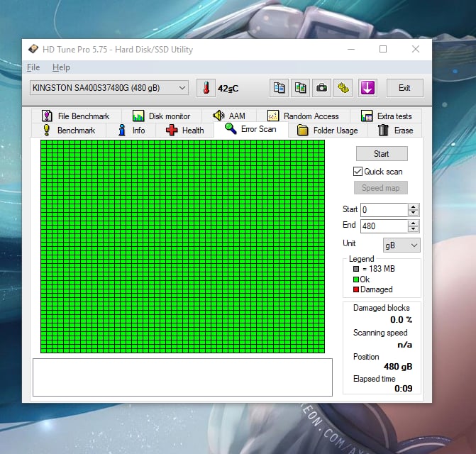This screenshot has width=476, height=454.
Task: Show the Health tab
Action: [185, 131]
